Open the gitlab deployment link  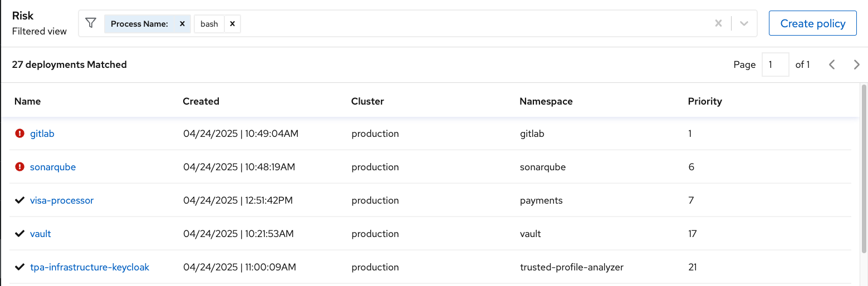pos(42,134)
